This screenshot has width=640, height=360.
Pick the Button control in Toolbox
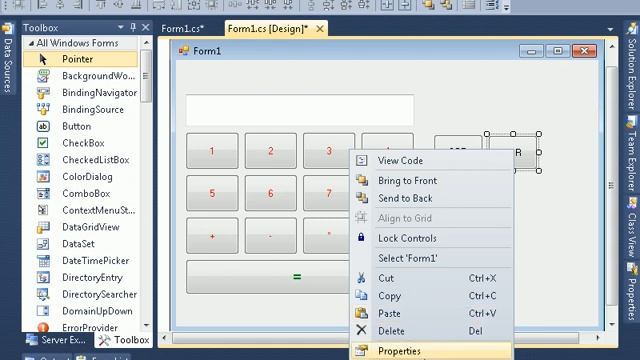pos(80,126)
